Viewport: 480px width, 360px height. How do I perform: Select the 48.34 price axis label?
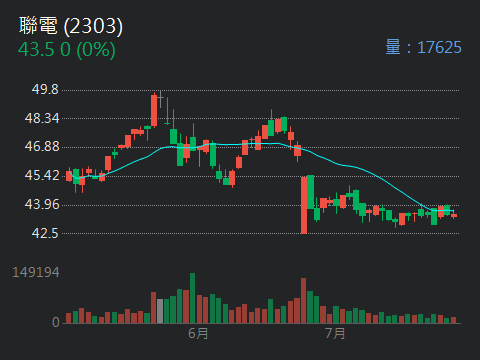click(42, 118)
